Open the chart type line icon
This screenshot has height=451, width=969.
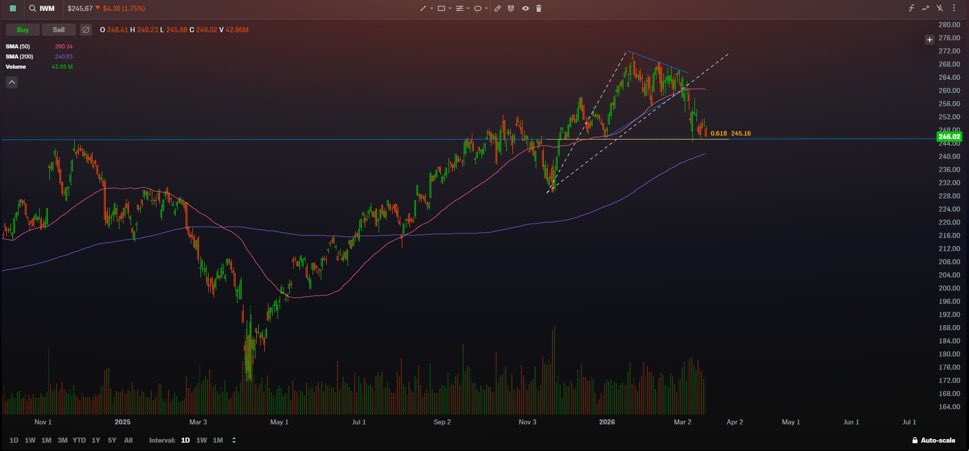[x=925, y=8]
